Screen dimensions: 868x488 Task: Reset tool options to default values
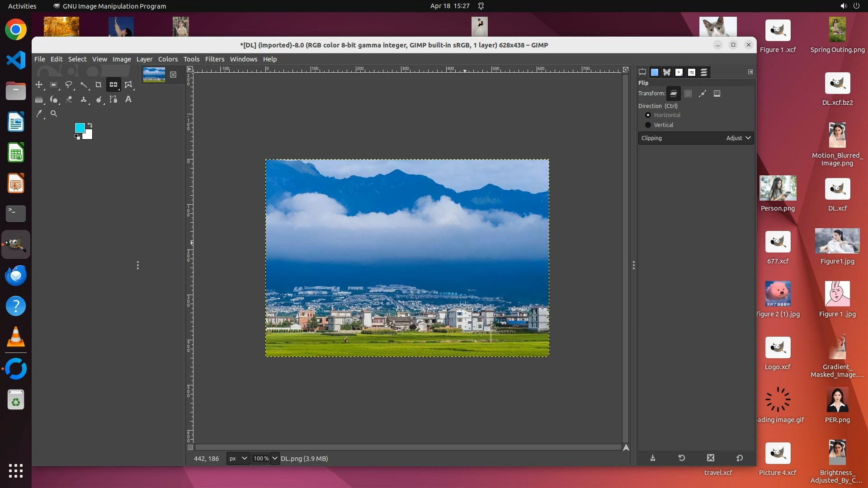(x=739, y=458)
